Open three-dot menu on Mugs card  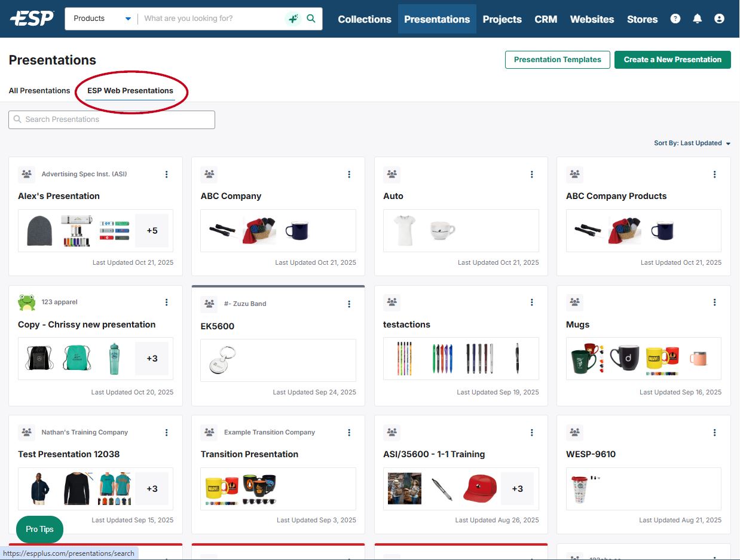(x=714, y=302)
